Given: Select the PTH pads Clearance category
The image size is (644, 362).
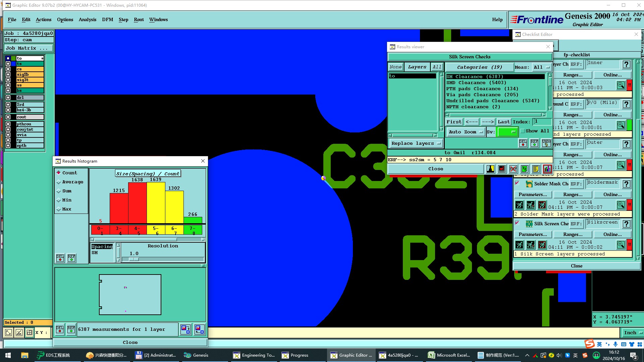Looking at the screenshot, I should [x=482, y=89].
